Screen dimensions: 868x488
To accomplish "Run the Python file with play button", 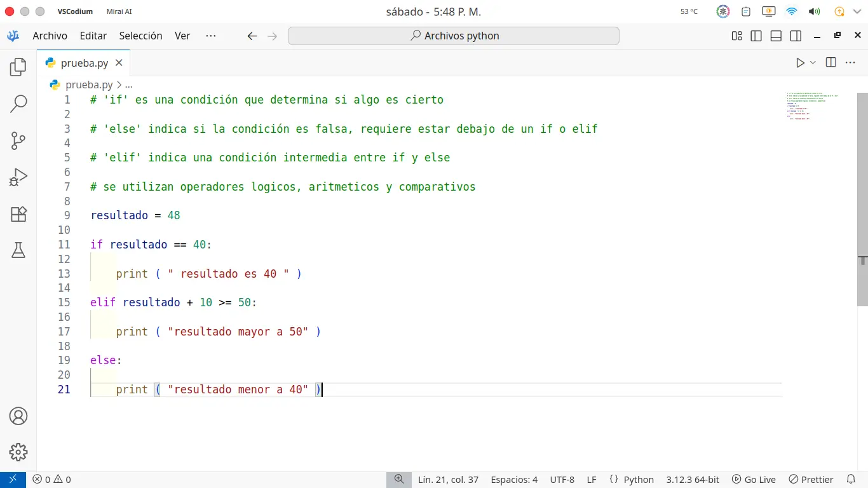I will click(800, 62).
